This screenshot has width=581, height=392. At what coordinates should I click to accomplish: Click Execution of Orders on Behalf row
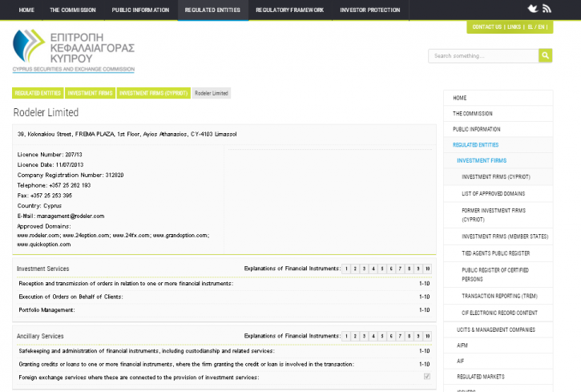(x=224, y=297)
